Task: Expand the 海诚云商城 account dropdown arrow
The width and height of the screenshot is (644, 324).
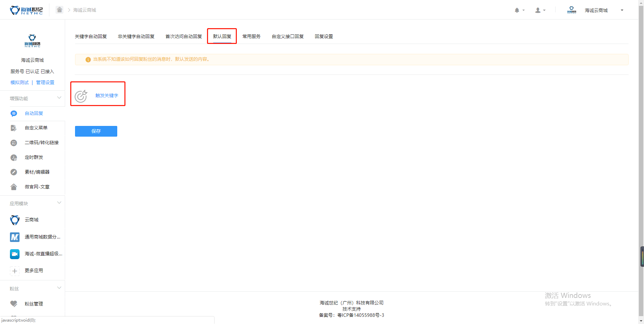Action: 622,10
